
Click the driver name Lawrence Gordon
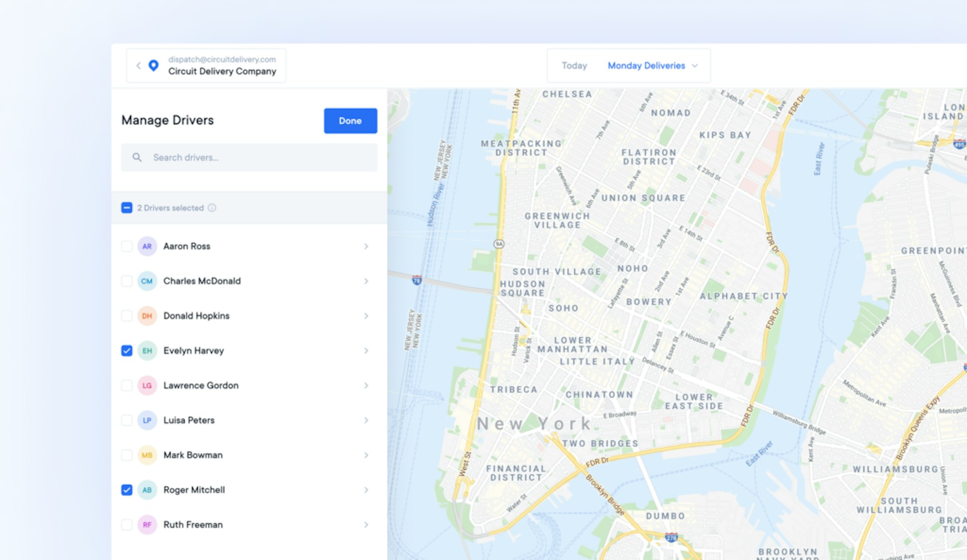tap(200, 385)
